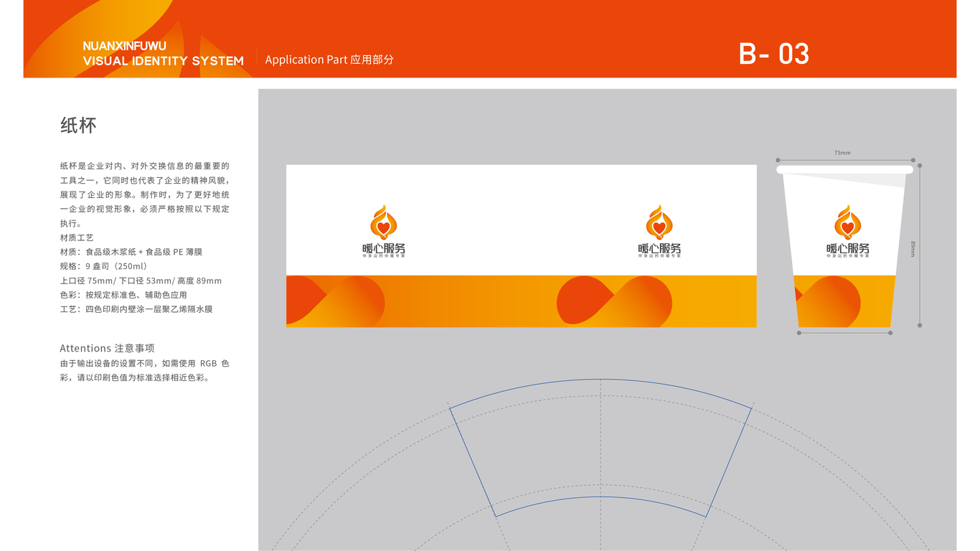Select the orange loop graphic on the cup mockup

click(x=828, y=301)
